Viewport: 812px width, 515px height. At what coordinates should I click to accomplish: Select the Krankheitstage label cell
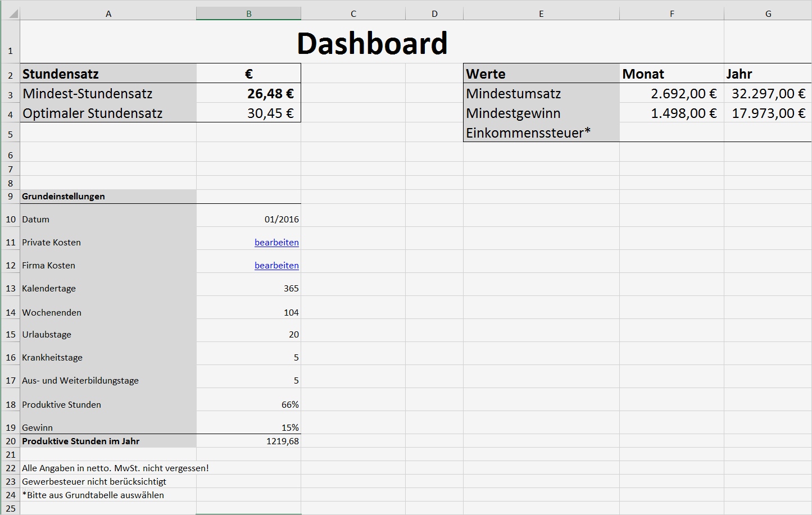pyautogui.click(x=108, y=353)
